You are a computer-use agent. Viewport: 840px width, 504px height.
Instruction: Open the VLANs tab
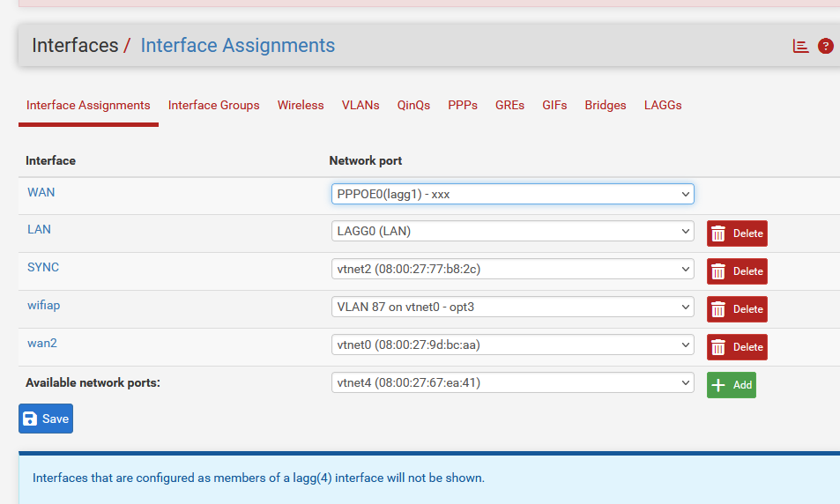[x=361, y=105]
